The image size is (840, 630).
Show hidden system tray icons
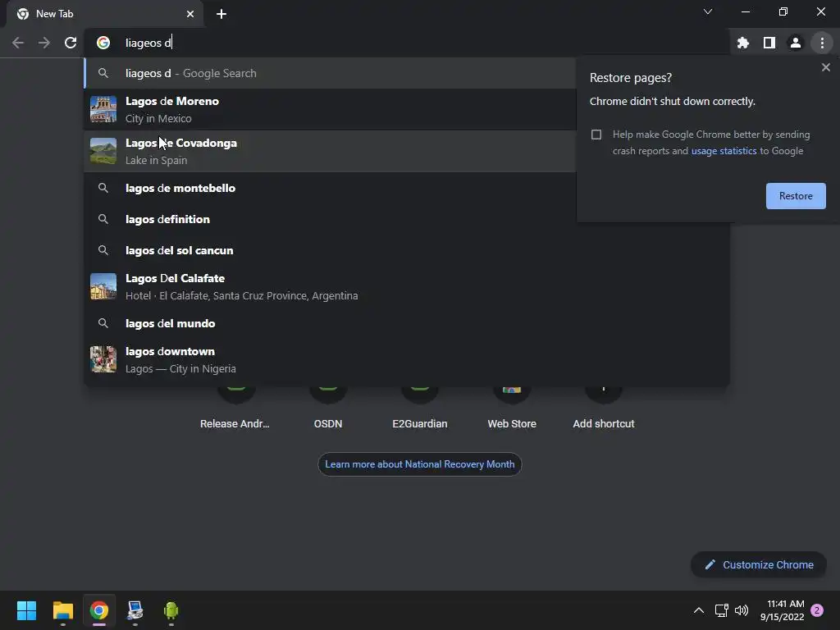699,610
